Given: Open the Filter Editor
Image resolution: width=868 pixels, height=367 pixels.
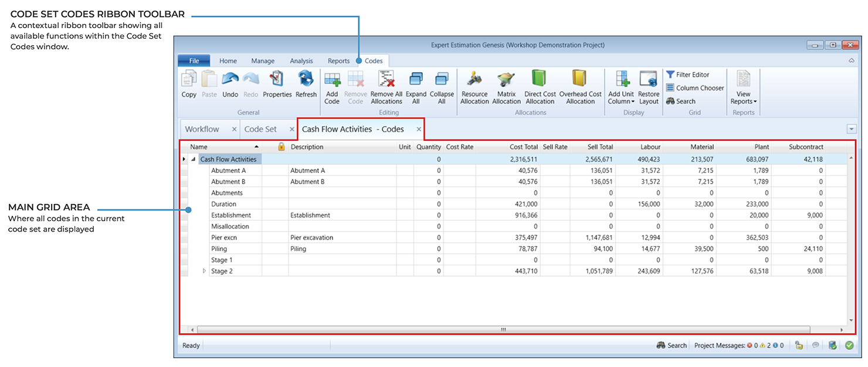Looking at the screenshot, I should pos(687,75).
